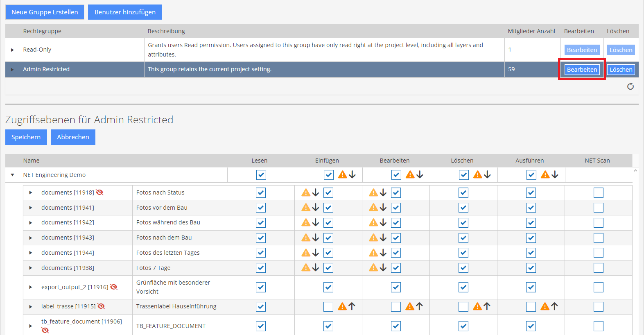Enable NET Scan for TB_FEATURE_DOCUMENT row
The width and height of the screenshot is (644, 335).
[599, 326]
